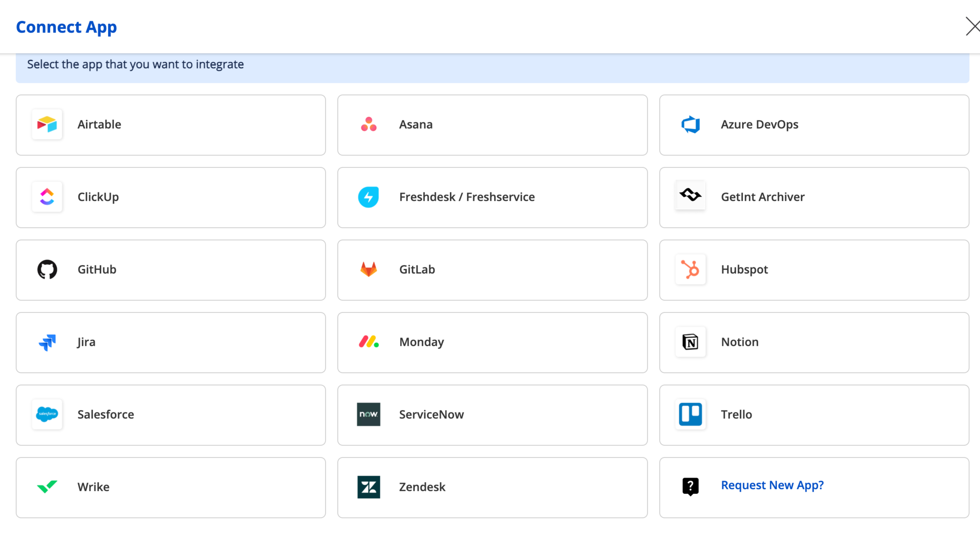Click the Zendesk logo icon
Viewport: 980px width, 558px height.
(369, 487)
